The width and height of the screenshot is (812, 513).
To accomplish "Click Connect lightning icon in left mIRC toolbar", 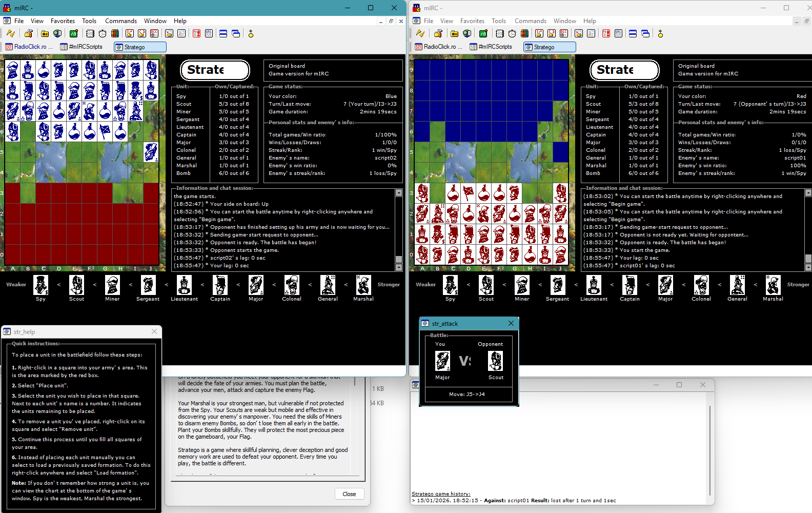I will (x=11, y=33).
